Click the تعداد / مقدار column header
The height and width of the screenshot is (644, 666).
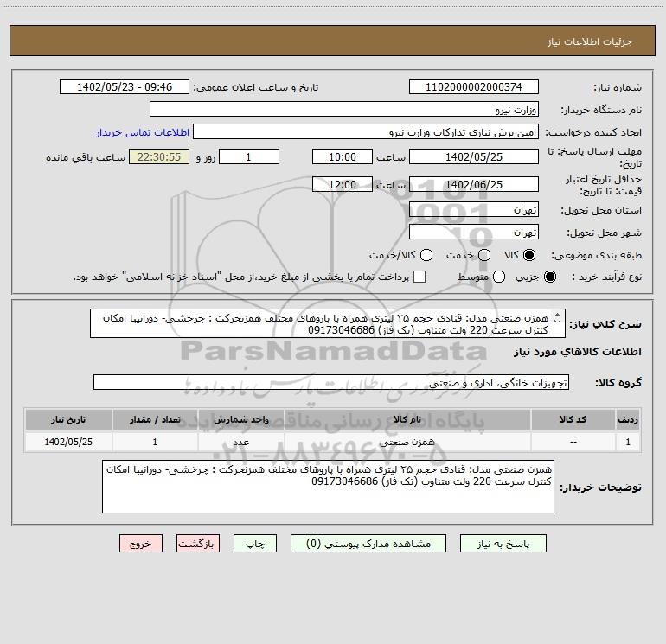click(155, 419)
